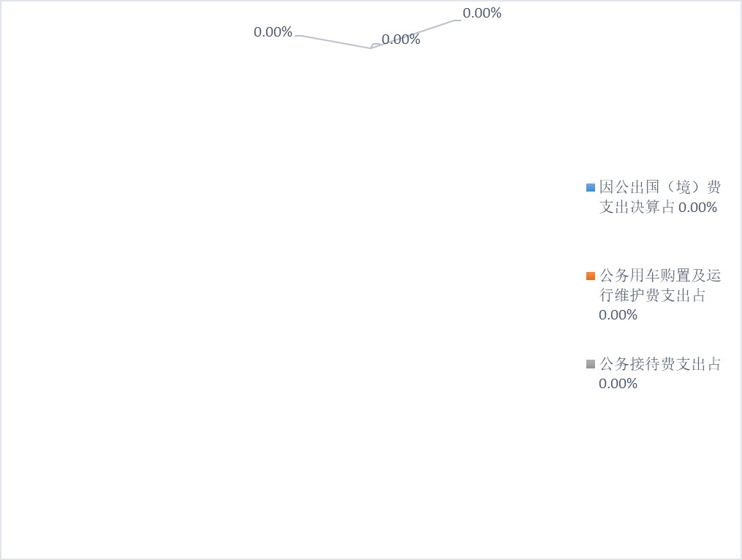Click the blue legend marker square

coord(591,188)
